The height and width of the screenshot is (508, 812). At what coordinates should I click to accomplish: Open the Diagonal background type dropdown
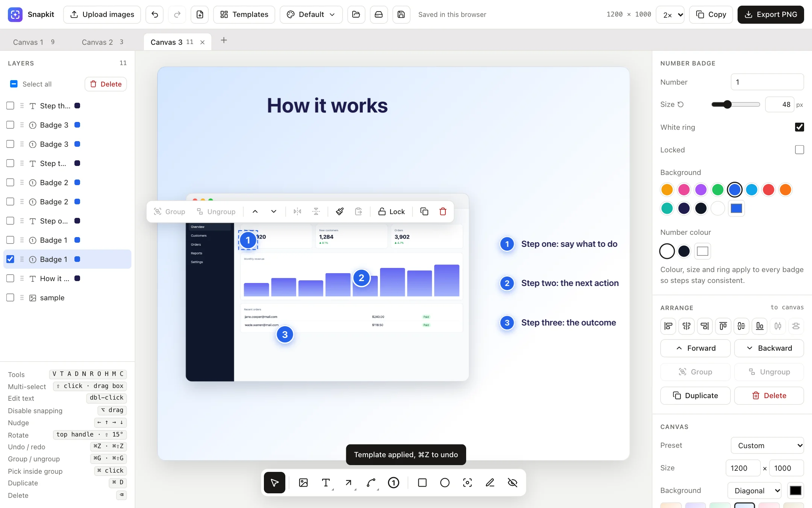[754, 491]
